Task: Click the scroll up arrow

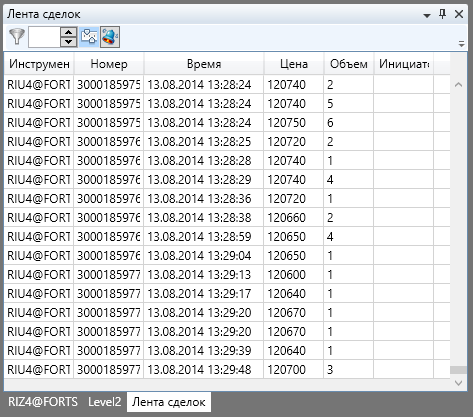Action: tap(458, 85)
